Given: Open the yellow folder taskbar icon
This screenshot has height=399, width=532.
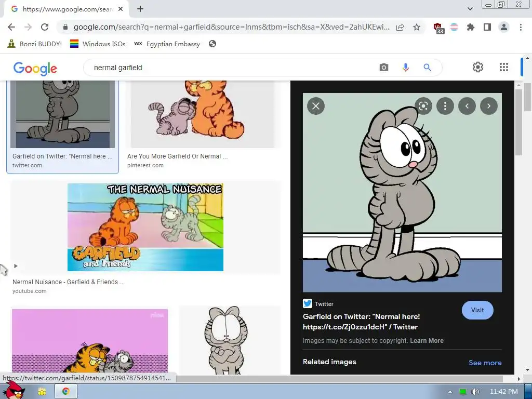Looking at the screenshot, I should [x=42, y=392].
